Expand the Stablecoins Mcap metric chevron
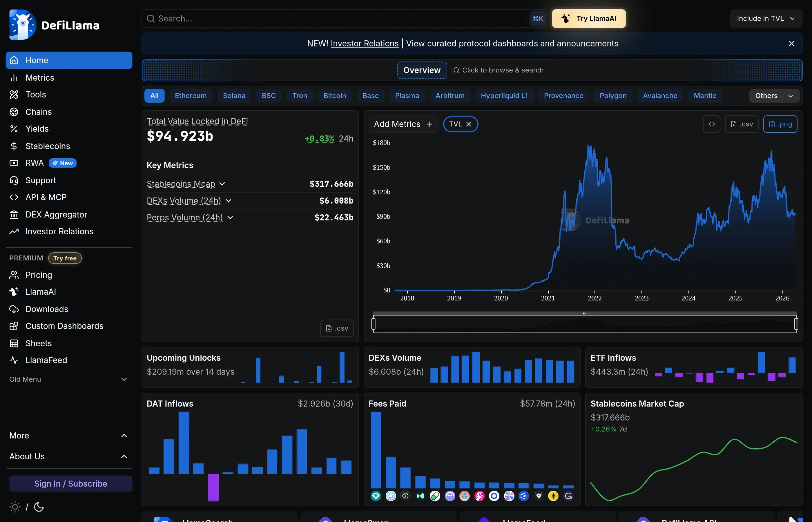The width and height of the screenshot is (812, 522). click(222, 184)
